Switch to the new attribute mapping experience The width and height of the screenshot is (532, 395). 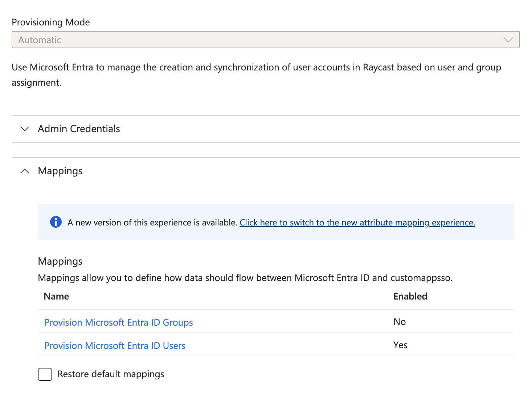coord(357,223)
